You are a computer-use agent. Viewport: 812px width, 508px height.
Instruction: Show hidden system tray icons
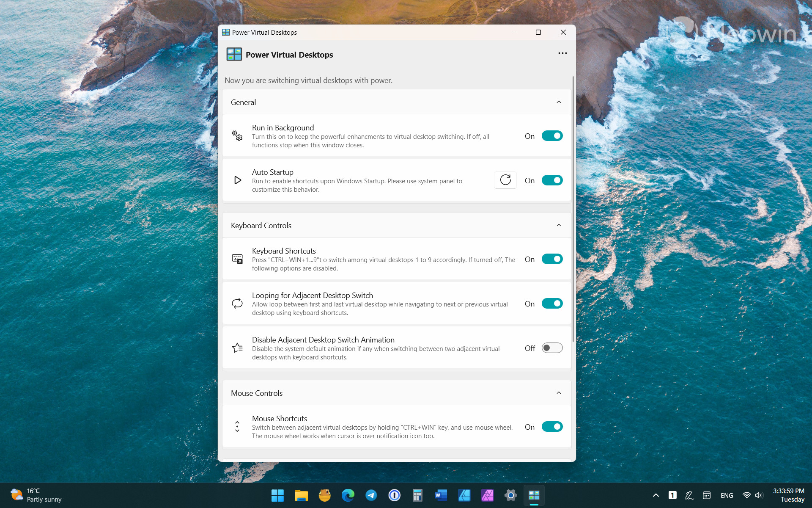(656, 495)
